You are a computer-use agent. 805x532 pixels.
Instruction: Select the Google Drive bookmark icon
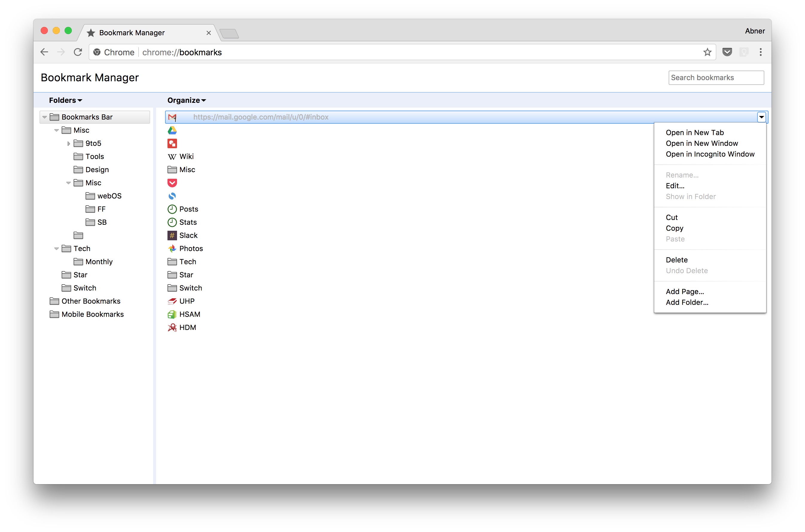click(173, 130)
